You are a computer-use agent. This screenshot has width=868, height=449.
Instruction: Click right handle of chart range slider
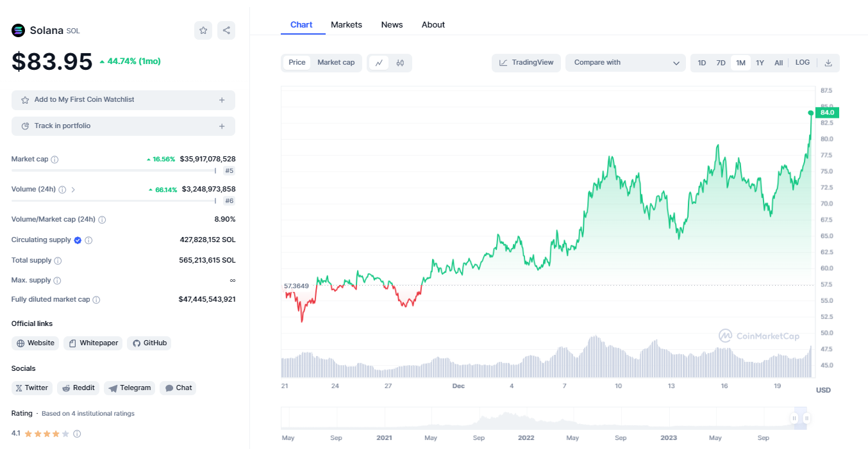(x=806, y=418)
